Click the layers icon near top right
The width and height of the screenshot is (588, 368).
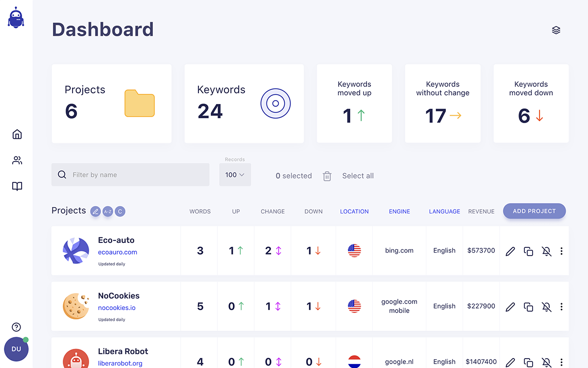(556, 29)
